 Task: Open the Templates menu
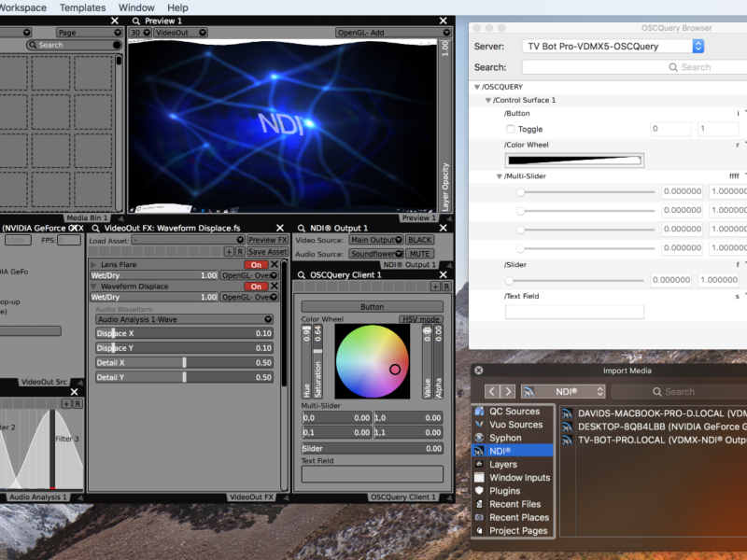point(82,7)
